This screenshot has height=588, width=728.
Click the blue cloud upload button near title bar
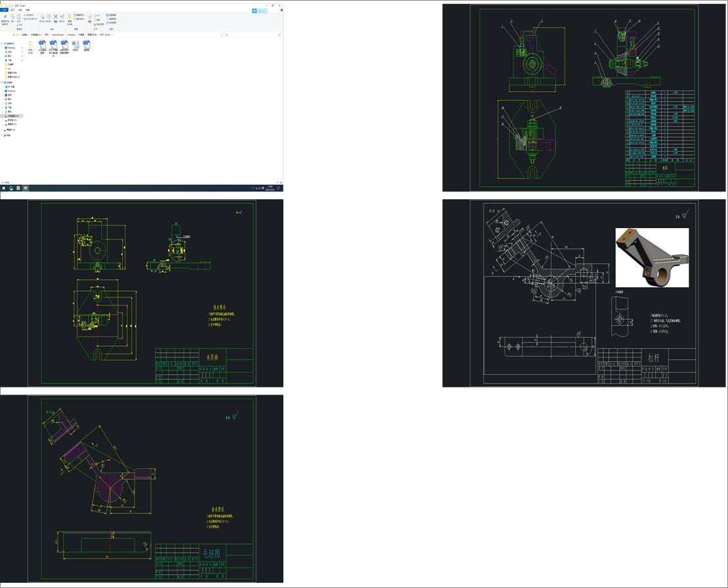point(260,10)
